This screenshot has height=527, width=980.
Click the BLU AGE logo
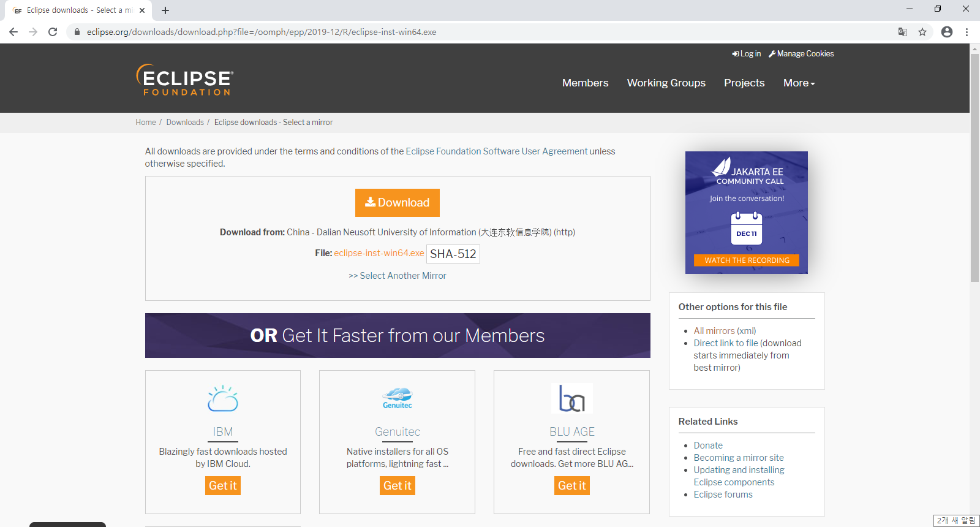572,398
